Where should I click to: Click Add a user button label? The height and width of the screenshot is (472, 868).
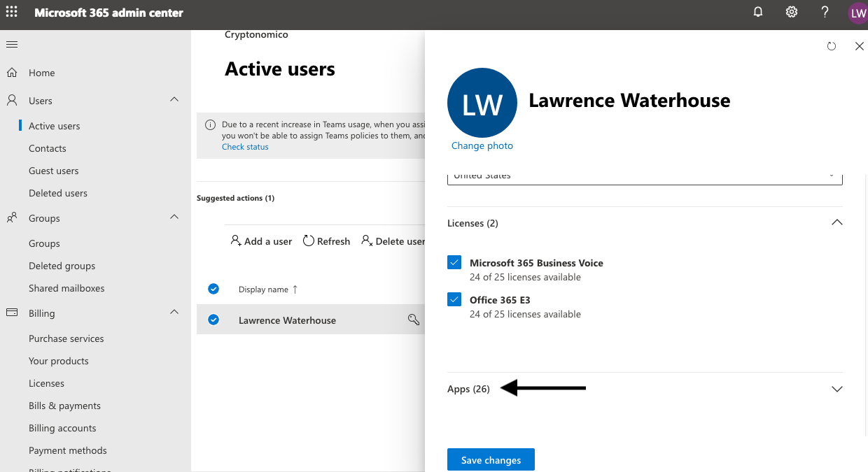(268, 241)
